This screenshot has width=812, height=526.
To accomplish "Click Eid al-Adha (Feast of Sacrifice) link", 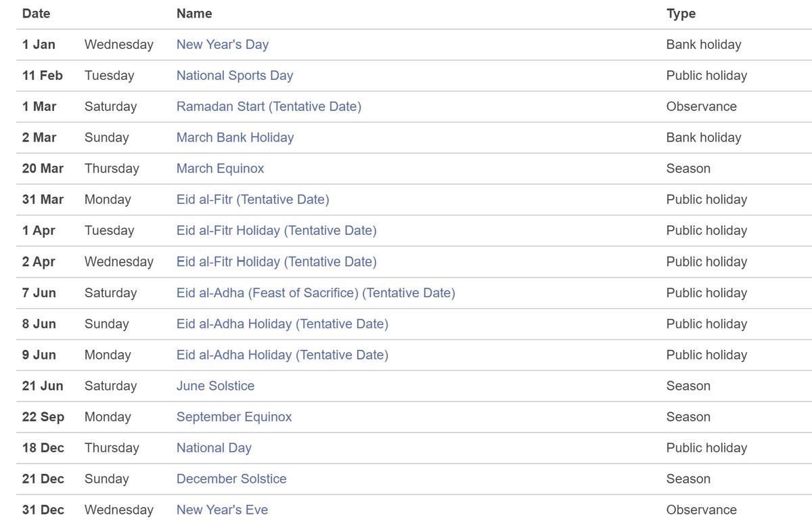I will click(315, 293).
